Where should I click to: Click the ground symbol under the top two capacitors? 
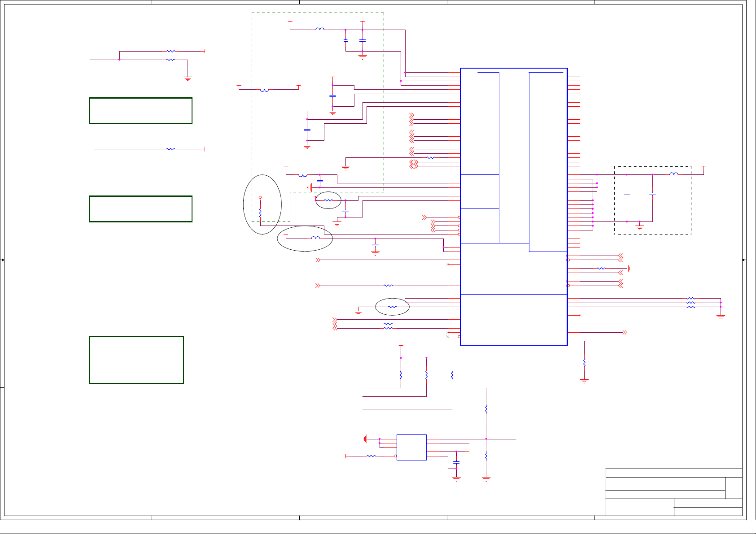[x=363, y=56]
